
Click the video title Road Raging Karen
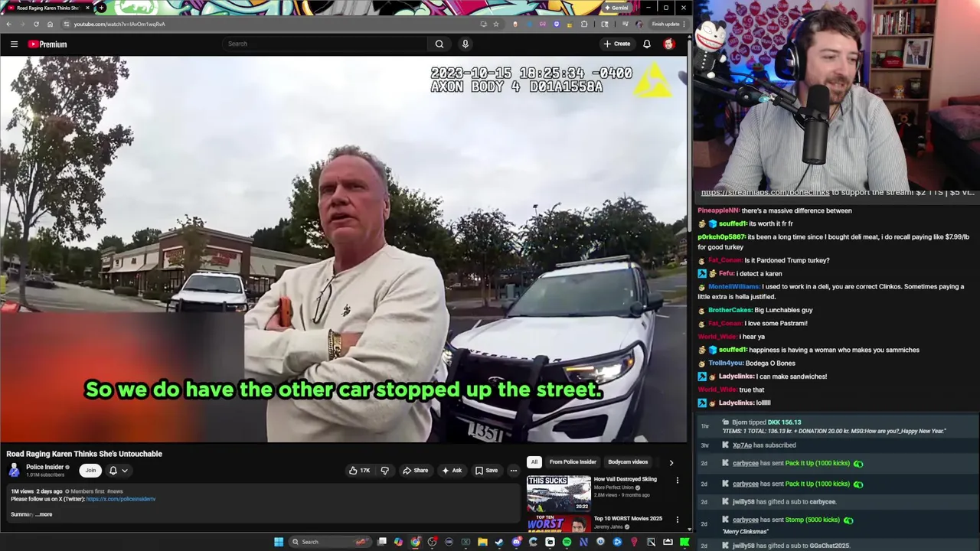pyautogui.click(x=84, y=454)
